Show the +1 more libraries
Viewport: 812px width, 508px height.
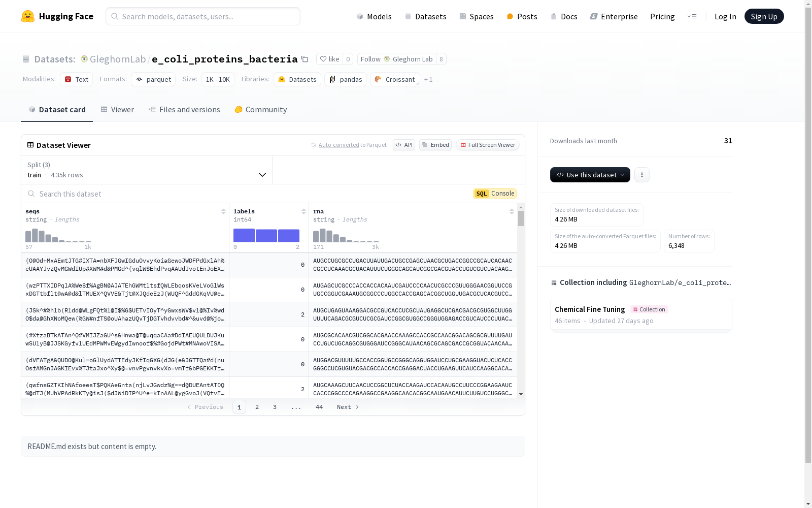pos(428,79)
